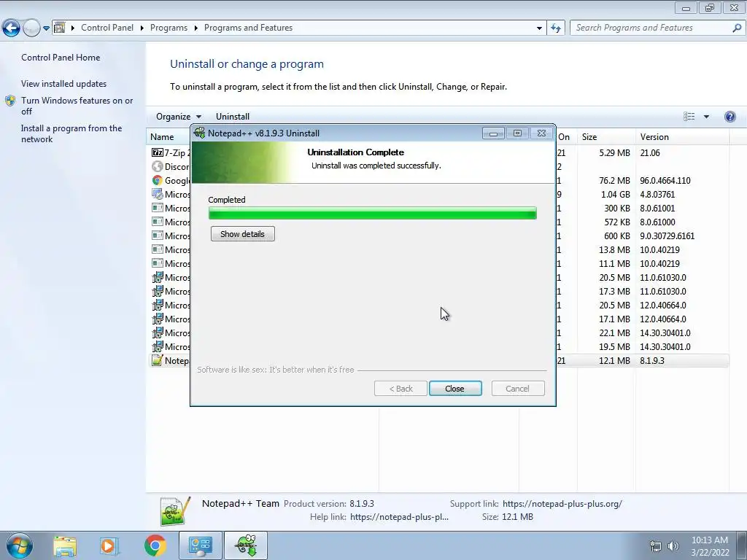Click Control Panel icon in address bar

[60, 28]
